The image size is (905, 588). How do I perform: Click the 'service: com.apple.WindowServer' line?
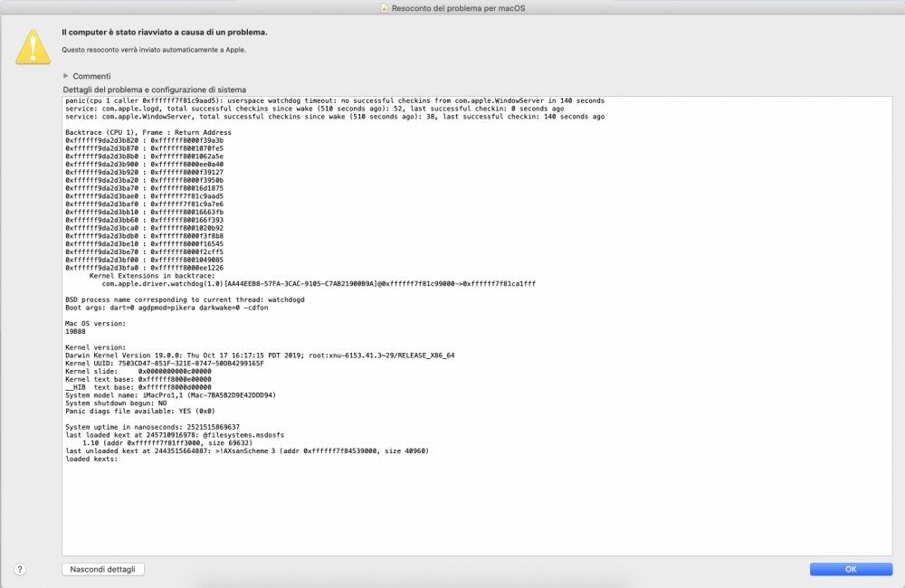pyautogui.click(x=335, y=117)
